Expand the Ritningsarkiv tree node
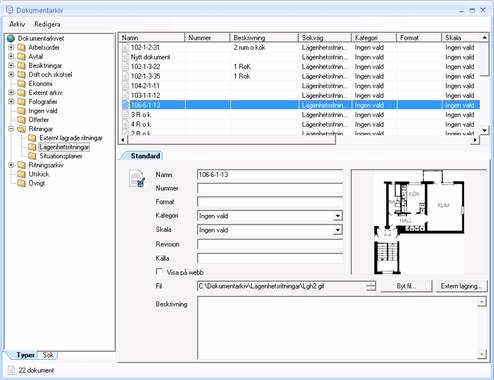The width and height of the screenshot is (494, 380). 11,165
